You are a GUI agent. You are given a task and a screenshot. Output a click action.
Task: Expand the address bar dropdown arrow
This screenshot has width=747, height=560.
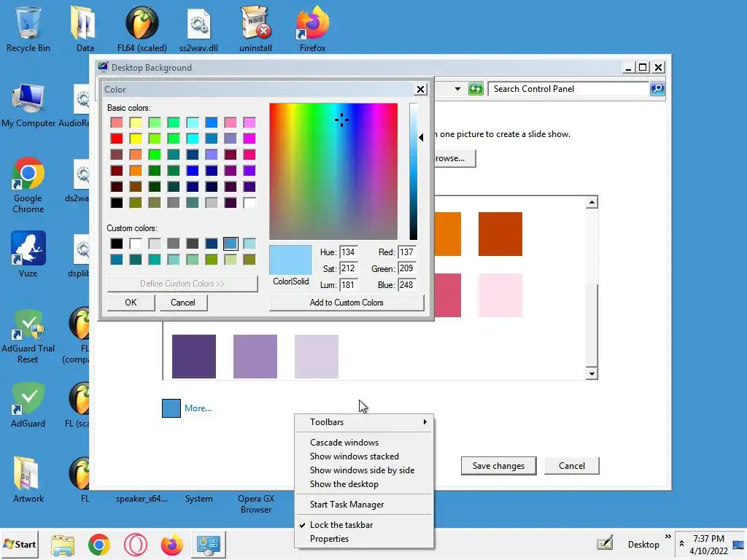457,88
